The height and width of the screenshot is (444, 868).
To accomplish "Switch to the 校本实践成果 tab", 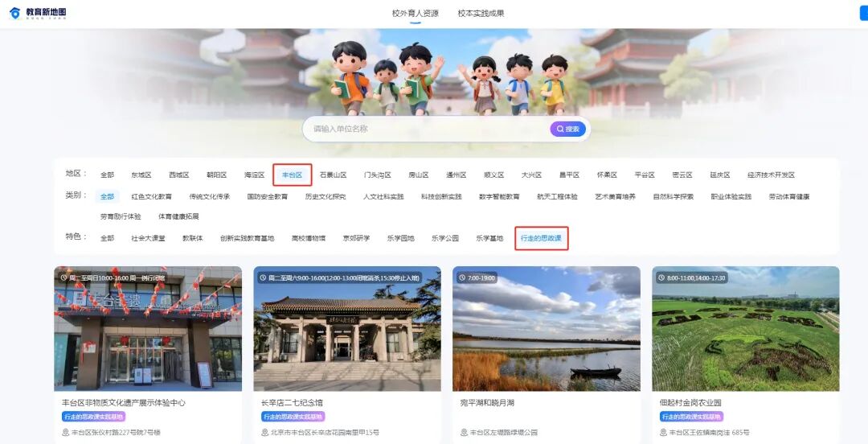I will 481,14.
